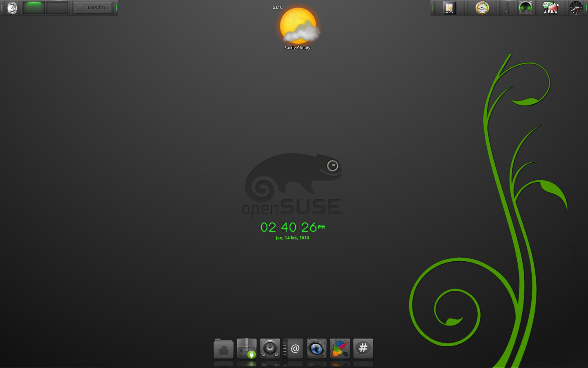588x368 pixels.
Task: Click the jue, 14 feb, 2013 date text
Action: tap(292, 238)
